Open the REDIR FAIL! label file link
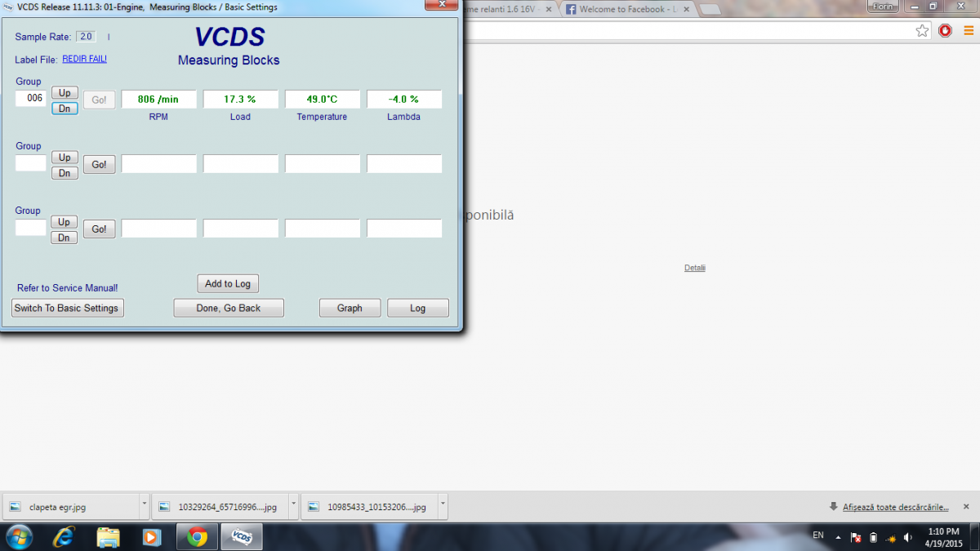 pos(84,59)
